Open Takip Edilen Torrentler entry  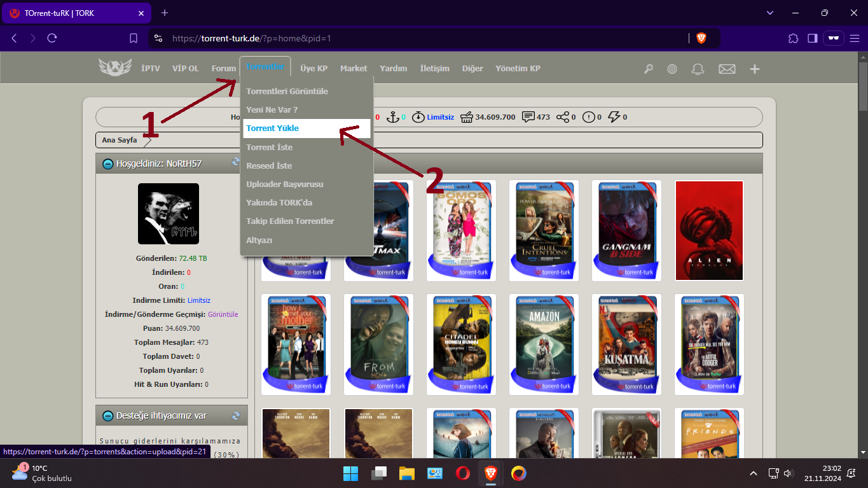[x=290, y=221]
